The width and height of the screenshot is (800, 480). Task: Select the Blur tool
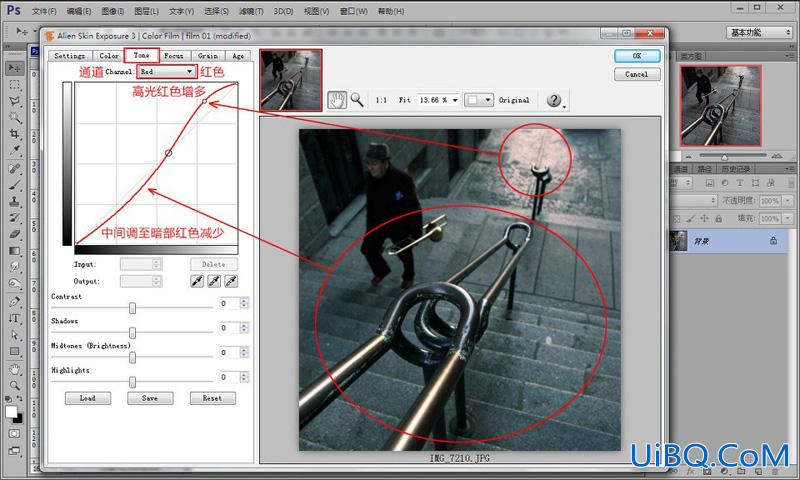coord(14,267)
